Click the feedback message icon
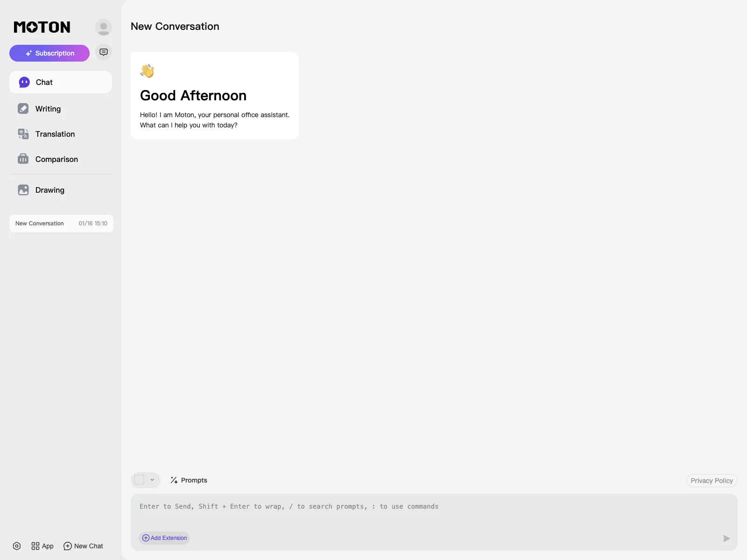Screen dimensions: 747x560 (x=104, y=52)
